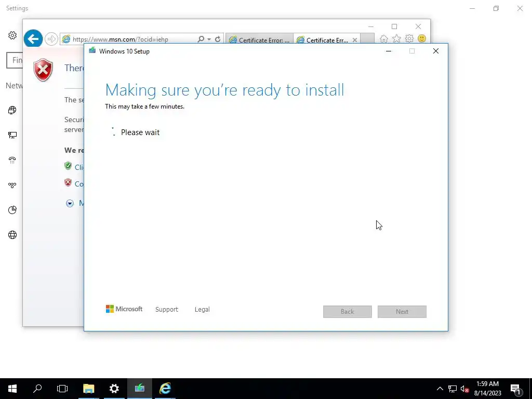Open the Legal link in Windows 10 Setup
This screenshot has height=399, width=532.
pyautogui.click(x=202, y=310)
